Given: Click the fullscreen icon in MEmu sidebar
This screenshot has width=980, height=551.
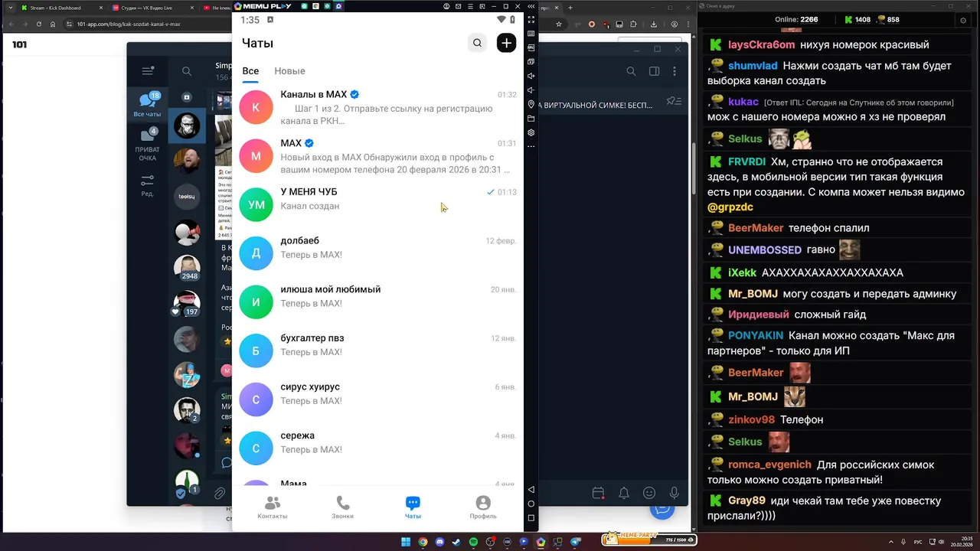Looking at the screenshot, I should 531,20.
